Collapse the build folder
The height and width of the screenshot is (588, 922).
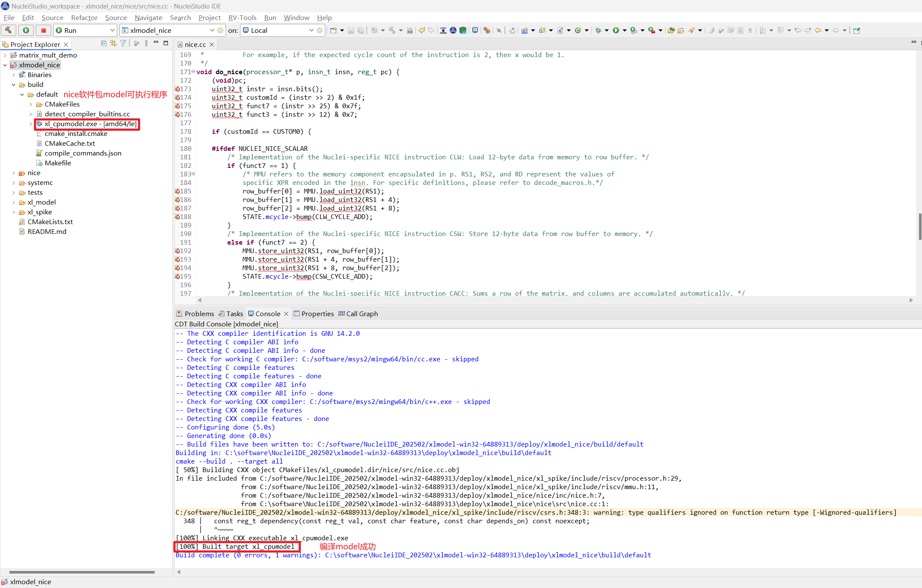tap(14, 85)
